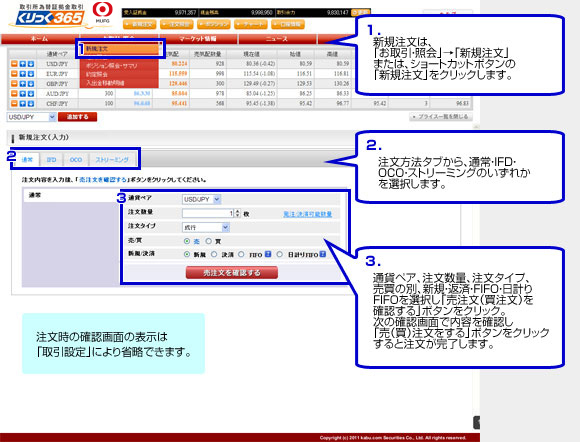Open the ホーム main menu
The width and height of the screenshot is (580, 442).
[40, 38]
